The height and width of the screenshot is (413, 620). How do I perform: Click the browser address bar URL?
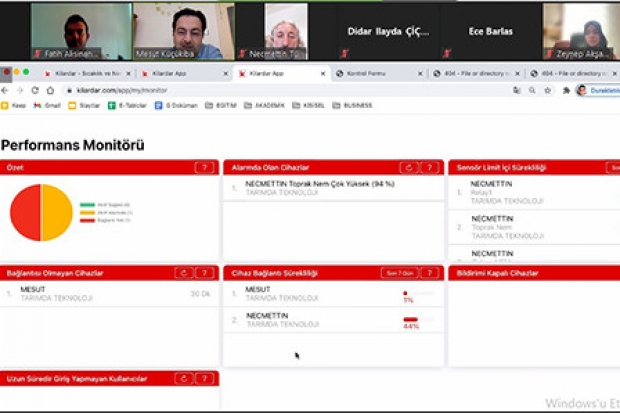coord(120,90)
